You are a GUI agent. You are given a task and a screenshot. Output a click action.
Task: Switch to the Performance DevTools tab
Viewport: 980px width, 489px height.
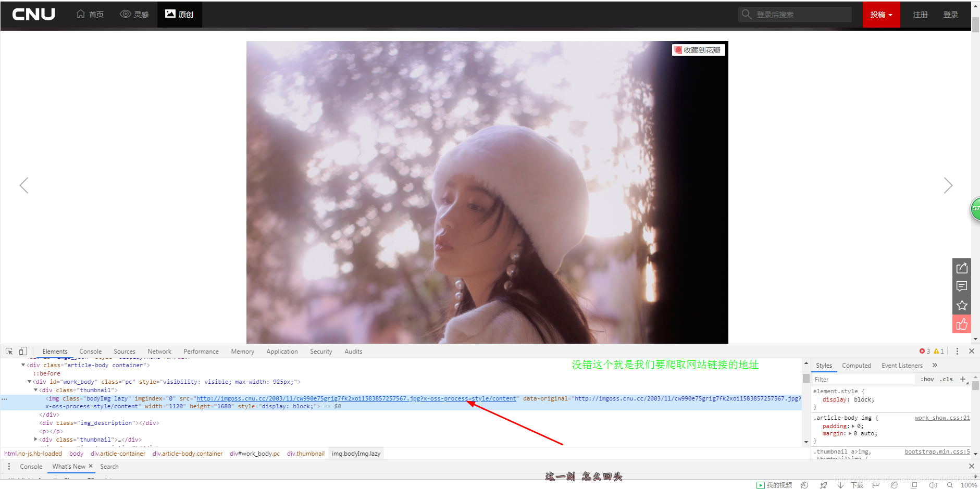(201, 352)
